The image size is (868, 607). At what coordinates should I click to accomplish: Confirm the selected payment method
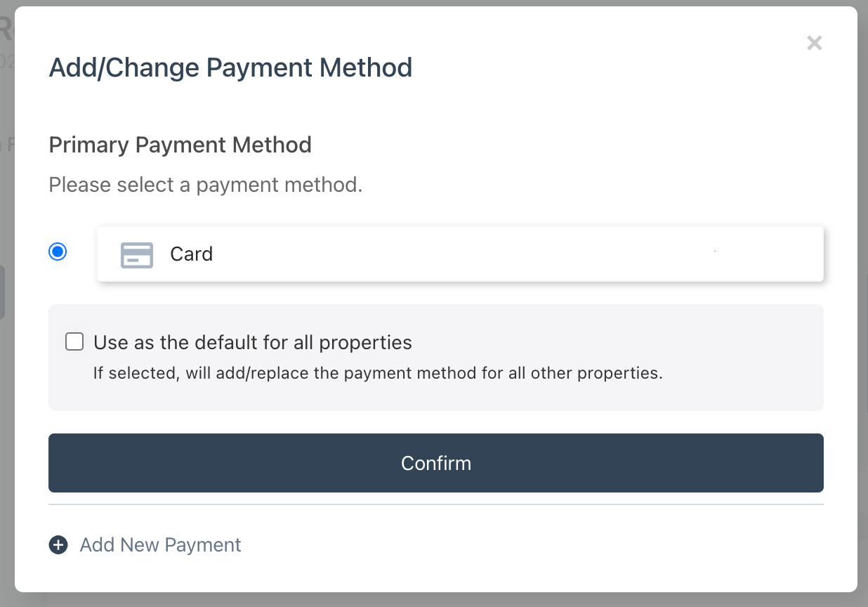click(436, 463)
